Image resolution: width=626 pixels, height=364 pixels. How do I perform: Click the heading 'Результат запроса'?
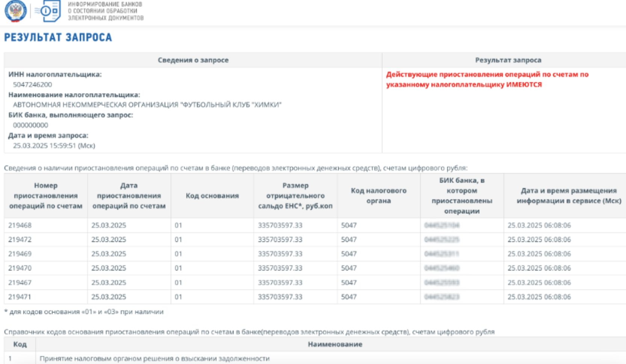tap(58, 38)
